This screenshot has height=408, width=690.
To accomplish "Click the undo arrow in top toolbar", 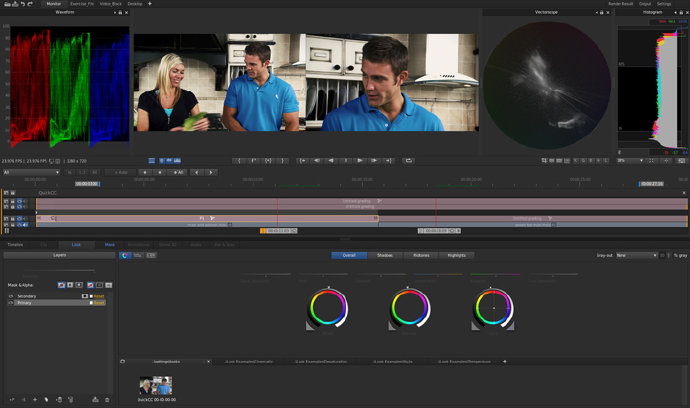I will (x=22, y=4).
